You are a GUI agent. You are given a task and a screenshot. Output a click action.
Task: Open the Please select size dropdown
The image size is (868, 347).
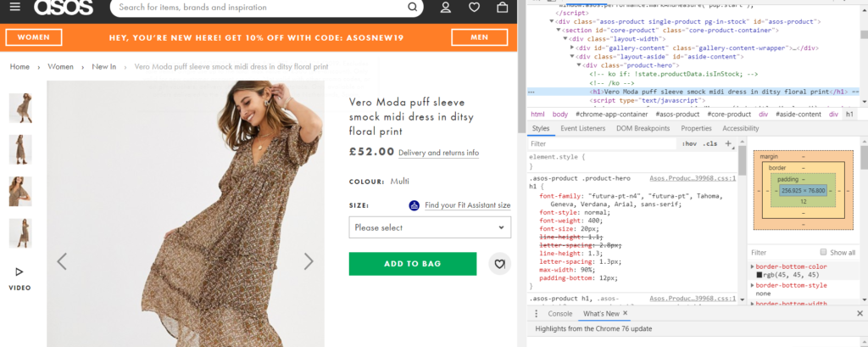(430, 227)
